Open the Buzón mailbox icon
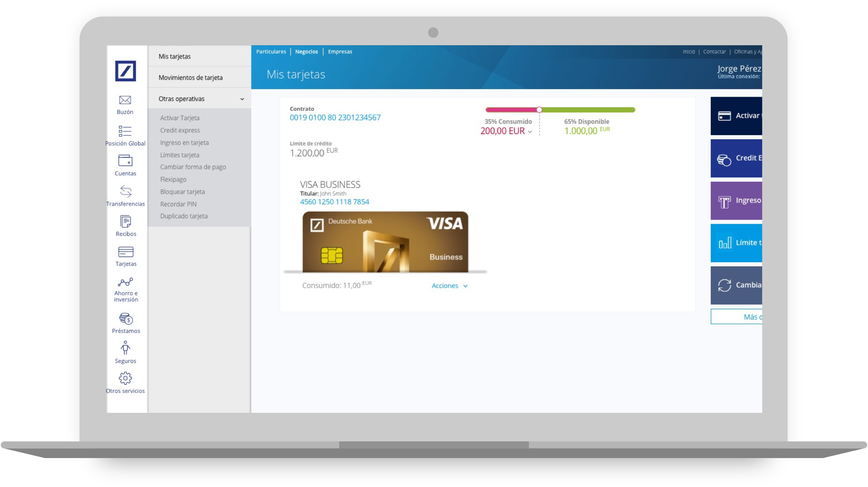The image size is (868, 487). tap(125, 100)
